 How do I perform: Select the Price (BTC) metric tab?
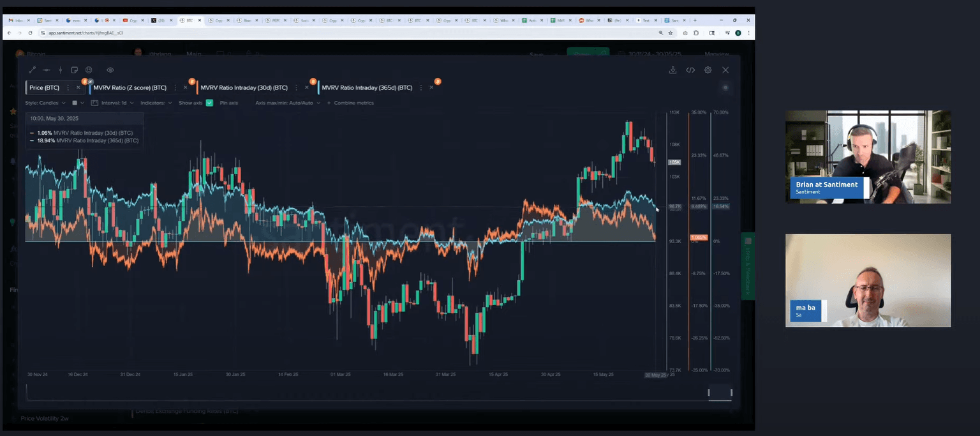click(x=44, y=87)
